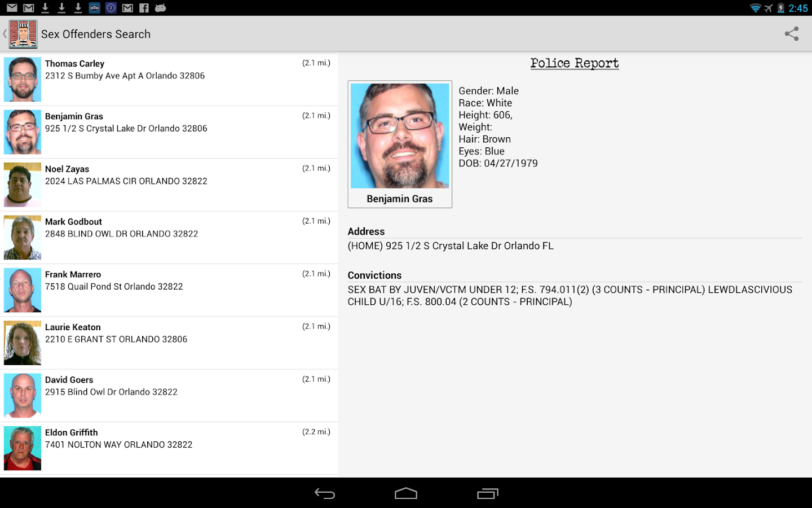Select the Eldon Griffith name
812x508 pixels.
coord(71,432)
